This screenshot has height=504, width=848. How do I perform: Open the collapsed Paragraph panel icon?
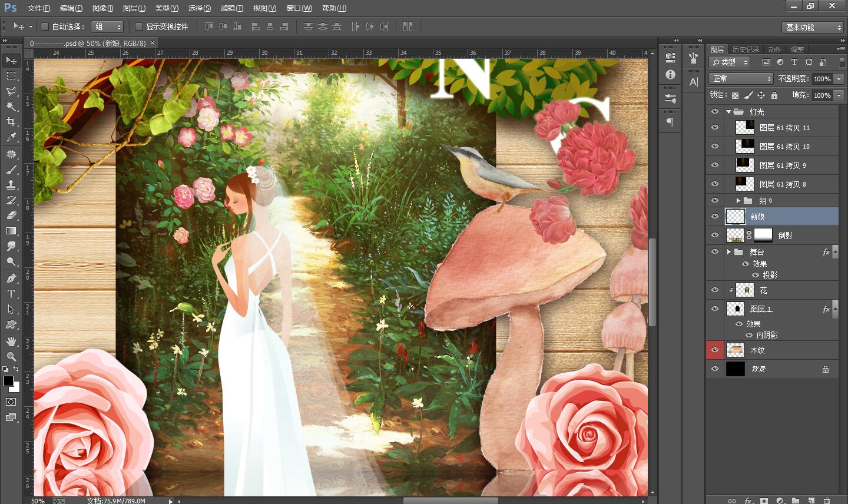[670, 122]
